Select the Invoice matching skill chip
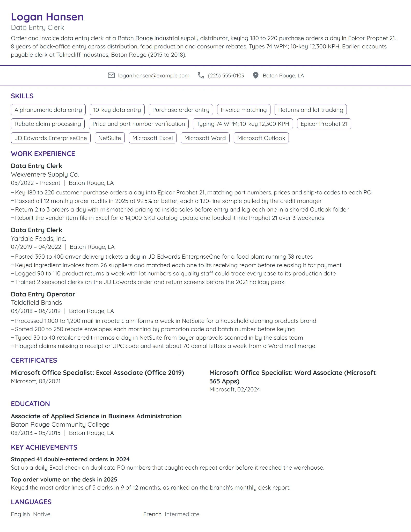 point(244,110)
